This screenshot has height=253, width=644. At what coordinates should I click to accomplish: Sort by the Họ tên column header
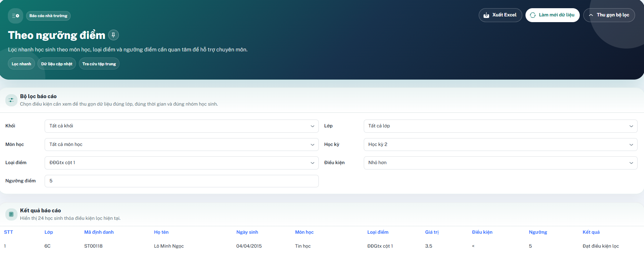[x=161, y=232]
